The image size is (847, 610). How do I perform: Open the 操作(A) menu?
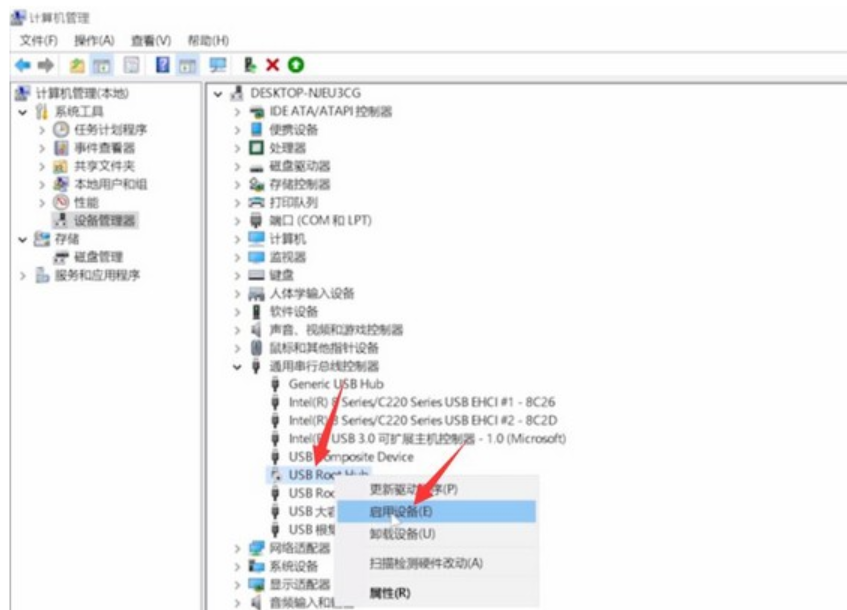pos(94,41)
